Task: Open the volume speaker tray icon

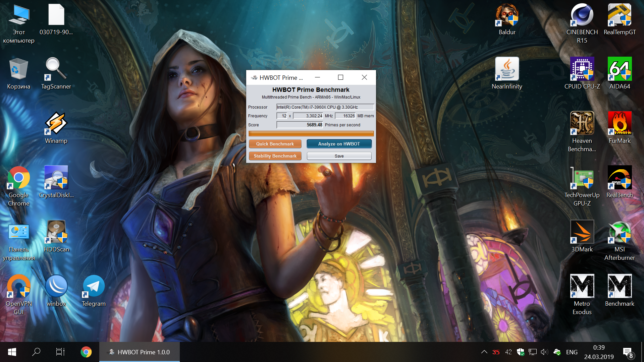Action: point(544,352)
